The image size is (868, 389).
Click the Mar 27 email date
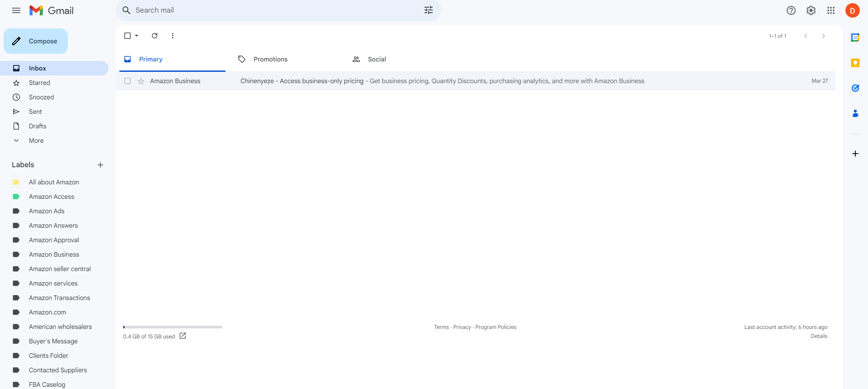coord(820,81)
